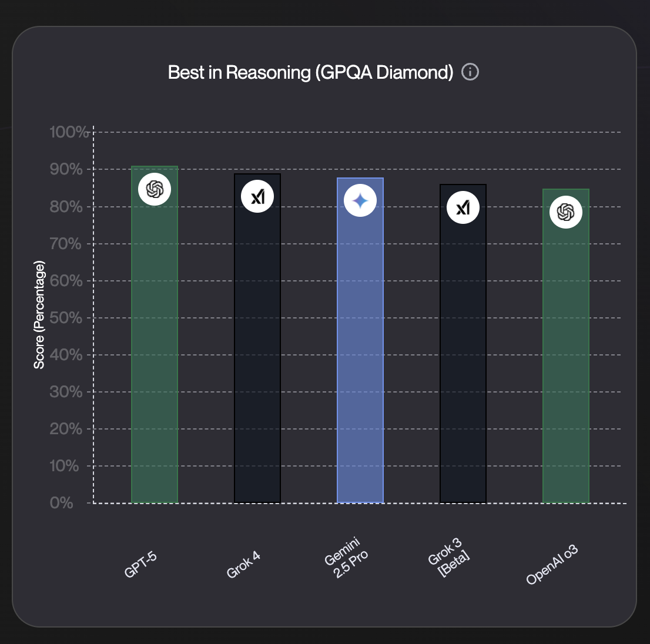
Task: Select the blue Gemini 2.5 Pro bar
Action: click(x=360, y=340)
